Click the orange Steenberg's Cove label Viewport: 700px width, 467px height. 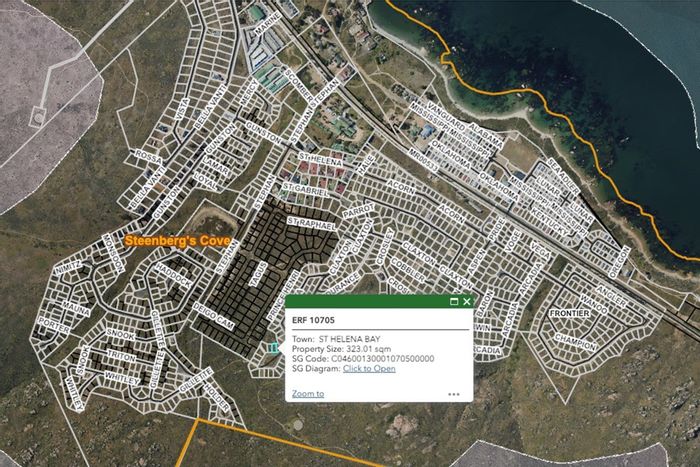point(177,241)
